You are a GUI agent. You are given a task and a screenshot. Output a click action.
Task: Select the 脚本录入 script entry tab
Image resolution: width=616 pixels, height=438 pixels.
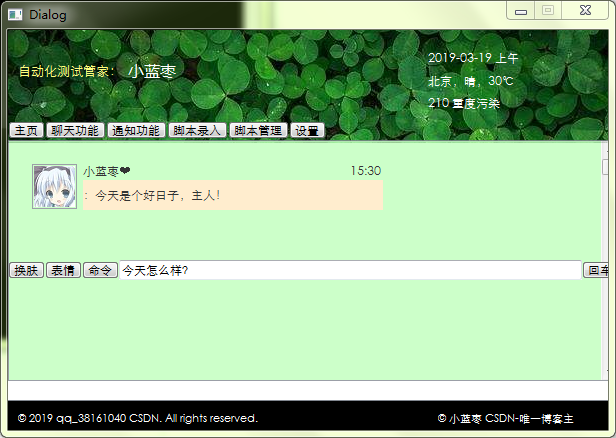click(x=197, y=130)
